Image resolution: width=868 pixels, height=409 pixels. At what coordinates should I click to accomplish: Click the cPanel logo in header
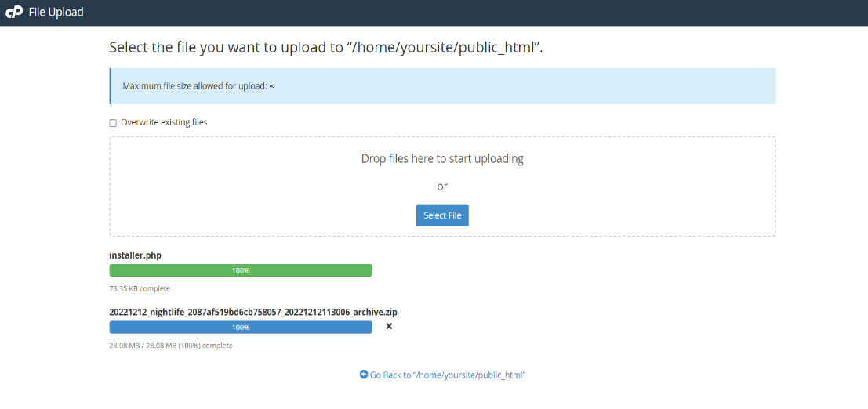(14, 12)
